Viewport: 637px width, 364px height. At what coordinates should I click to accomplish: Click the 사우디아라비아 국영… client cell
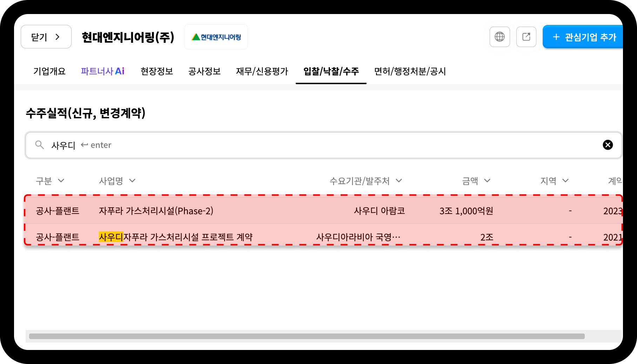click(358, 237)
